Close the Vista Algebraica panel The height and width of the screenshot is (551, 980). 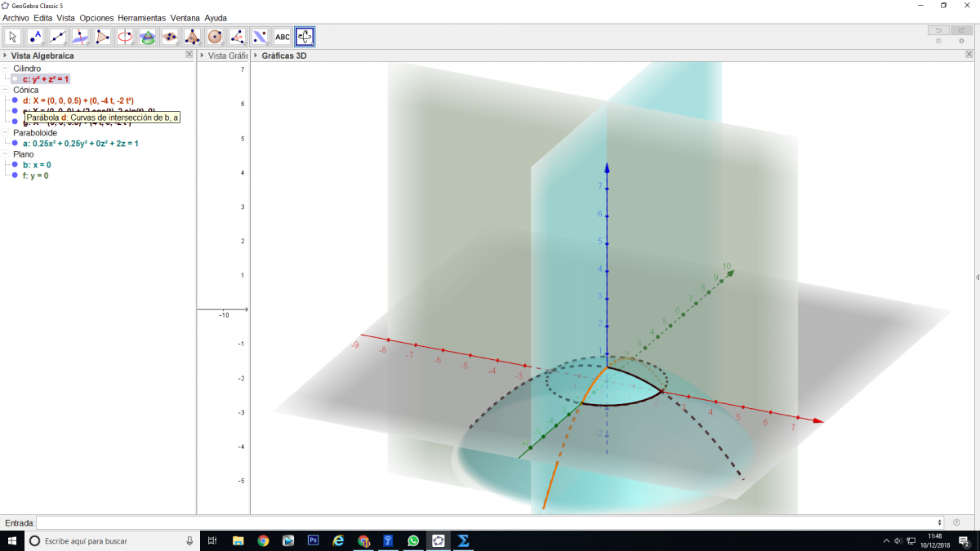(x=189, y=55)
